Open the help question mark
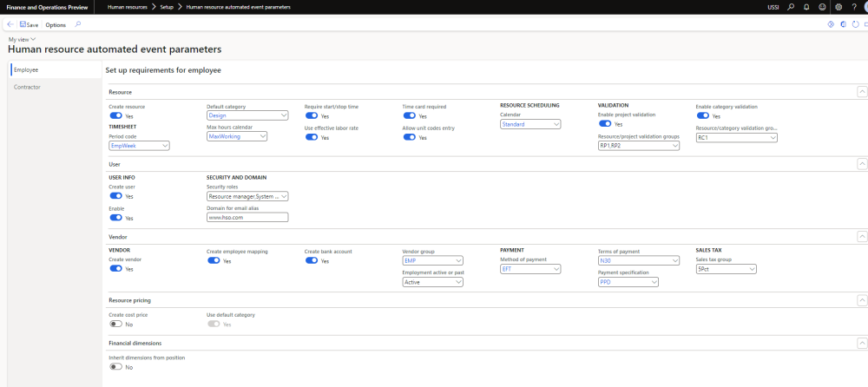The height and width of the screenshot is (387, 868). click(x=854, y=7)
